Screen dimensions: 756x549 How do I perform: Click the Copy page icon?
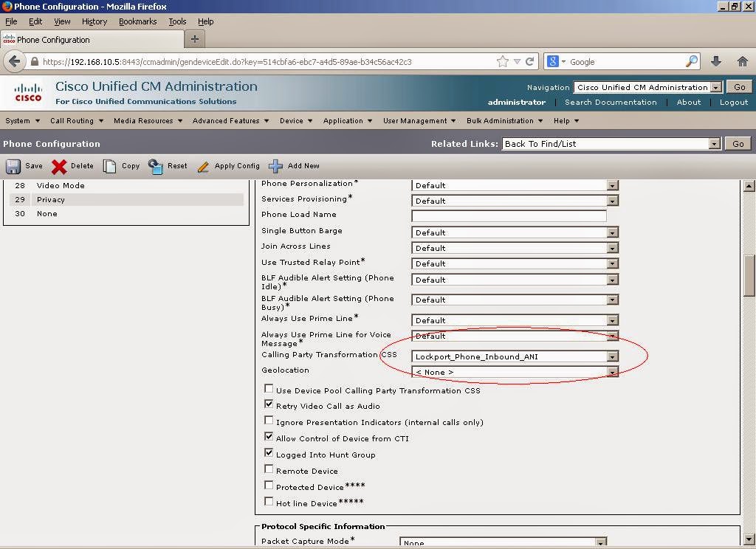[109, 166]
